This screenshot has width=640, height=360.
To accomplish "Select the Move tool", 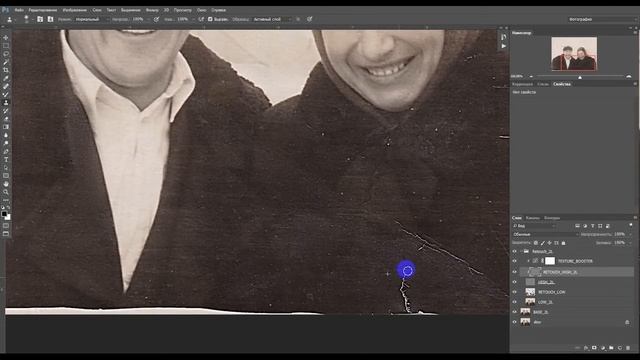I will click(6, 38).
